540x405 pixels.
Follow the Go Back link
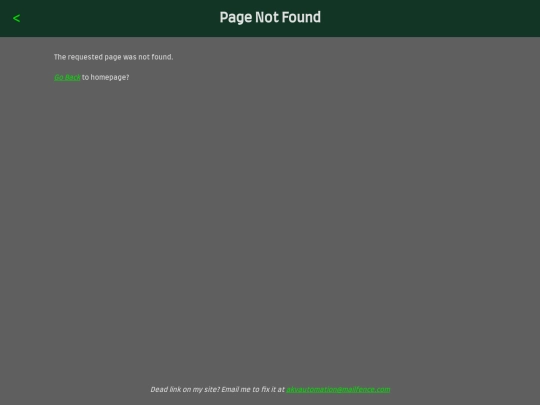(67, 77)
